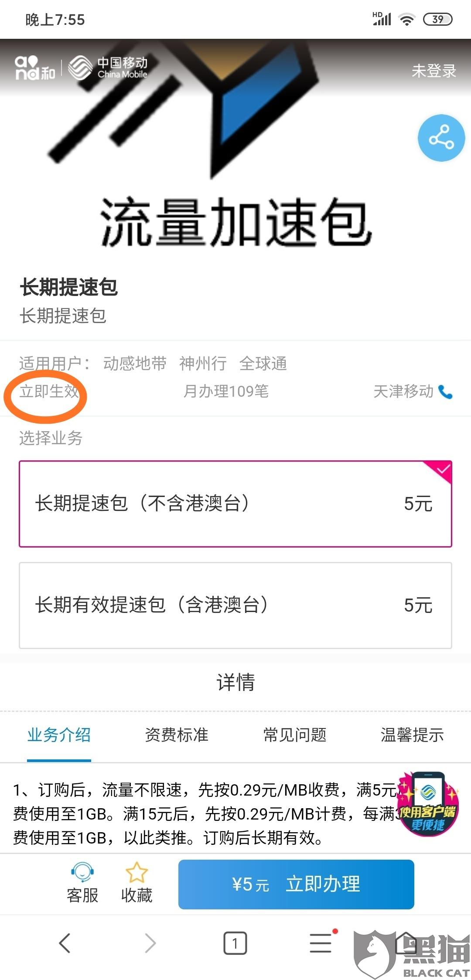This screenshot has height=980, width=471.
Task: Tap the browser forward arrow
Action: click(150, 943)
